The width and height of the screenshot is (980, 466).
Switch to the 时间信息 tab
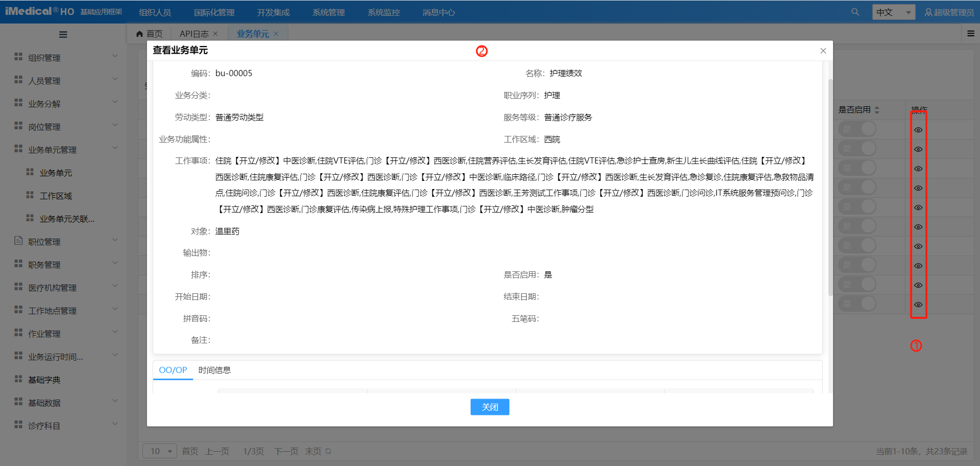[214, 370]
